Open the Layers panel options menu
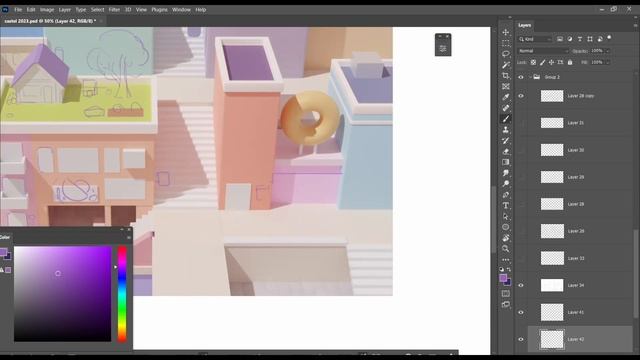This screenshot has width=640, height=360. tap(636, 25)
